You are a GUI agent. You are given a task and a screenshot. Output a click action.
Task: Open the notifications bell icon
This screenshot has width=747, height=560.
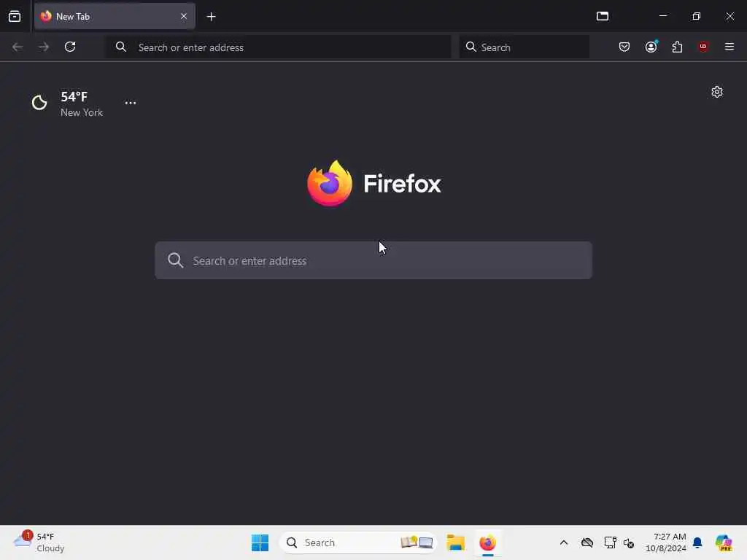[697, 542]
